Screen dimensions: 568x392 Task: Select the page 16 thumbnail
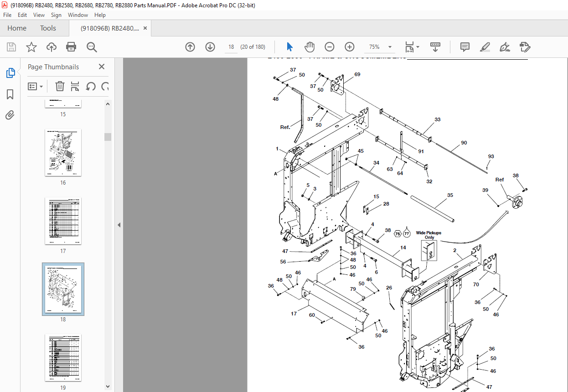click(x=63, y=153)
